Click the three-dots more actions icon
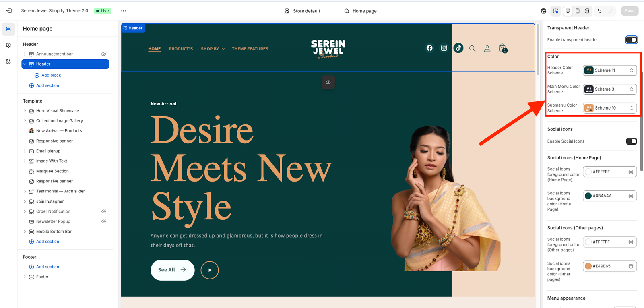The width and height of the screenshot is (644, 308). pos(124,11)
